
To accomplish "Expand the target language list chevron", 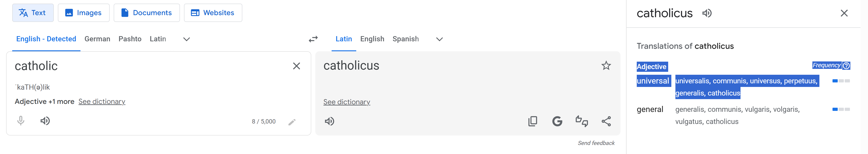I will click(439, 39).
